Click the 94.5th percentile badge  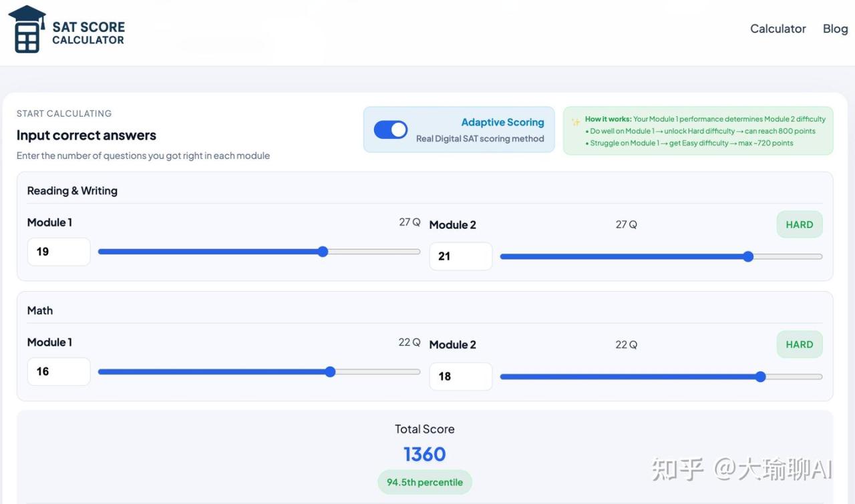425,482
